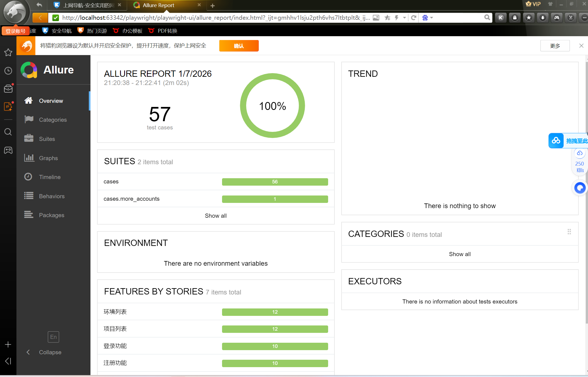Click the browser history clock icon
Screen dimensions: 588x377
(8, 71)
